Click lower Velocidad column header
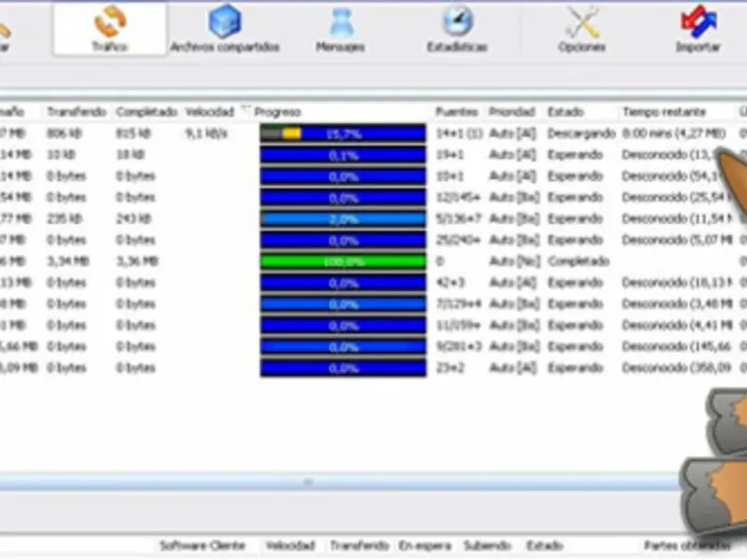This screenshot has height=560, width=747. [290, 545]
